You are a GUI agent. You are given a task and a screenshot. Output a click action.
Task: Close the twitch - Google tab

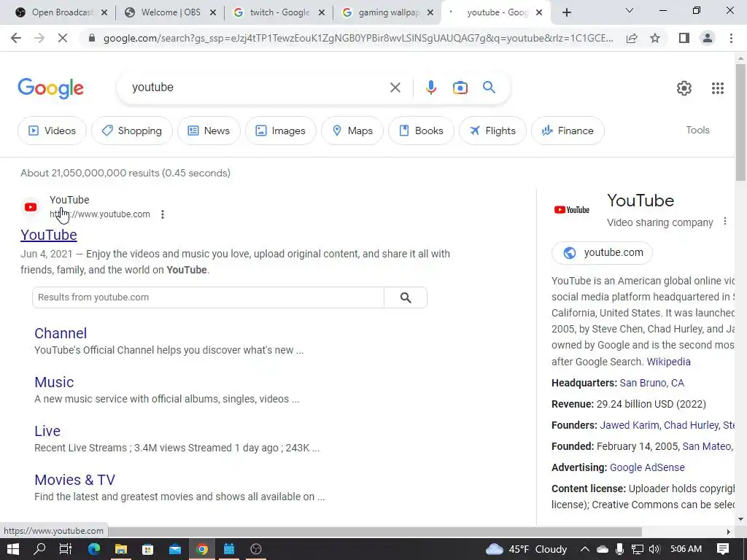[322, 12]
